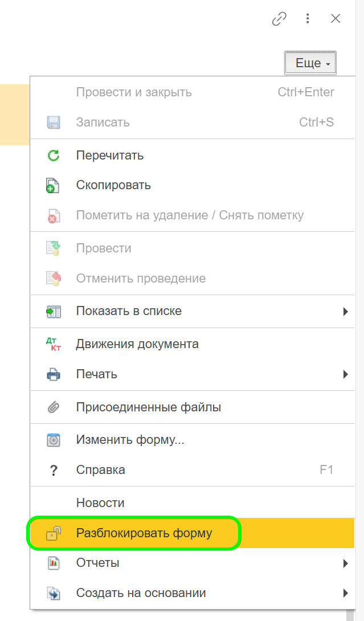
Task: Click the Создать на основании icon
Action: [x=53, y=593]
